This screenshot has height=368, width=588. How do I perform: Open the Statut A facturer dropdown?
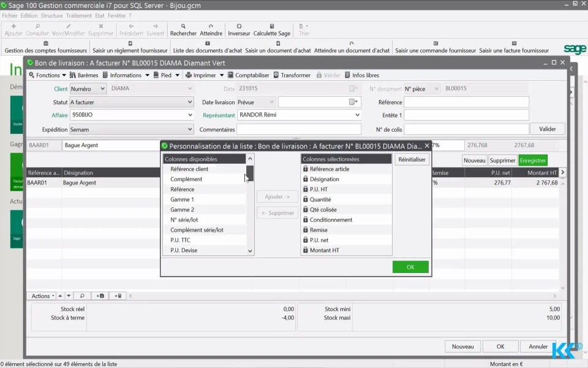click(131, 102)
